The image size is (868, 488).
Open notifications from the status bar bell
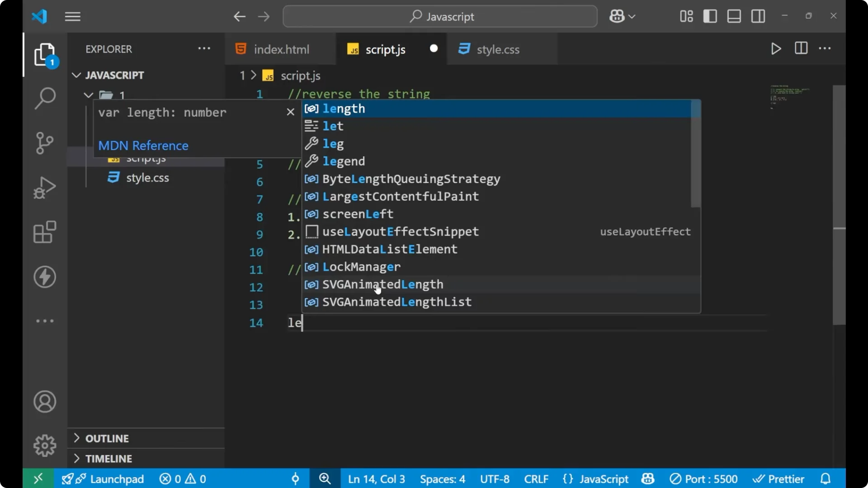[x=826, y=479]
